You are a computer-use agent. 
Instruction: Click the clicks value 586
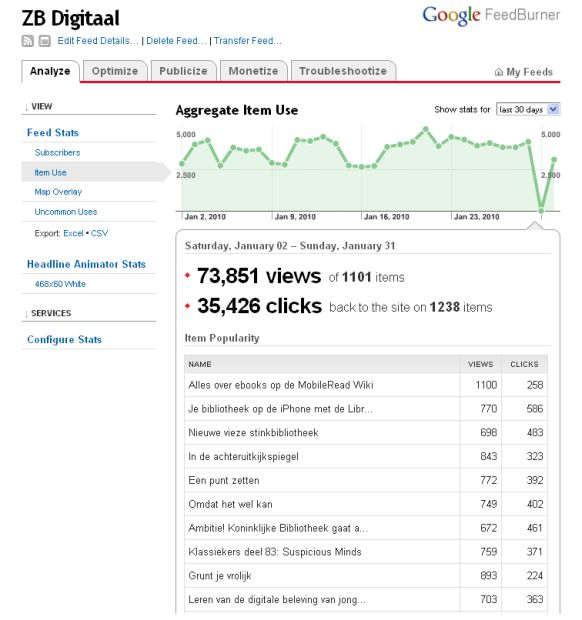tap(535, 409)
